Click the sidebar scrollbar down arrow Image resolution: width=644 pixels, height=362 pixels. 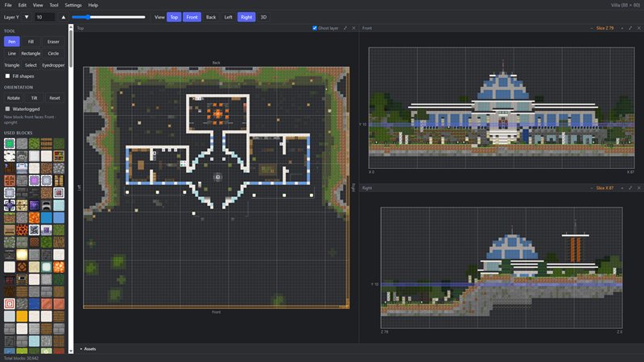point(71,352)
